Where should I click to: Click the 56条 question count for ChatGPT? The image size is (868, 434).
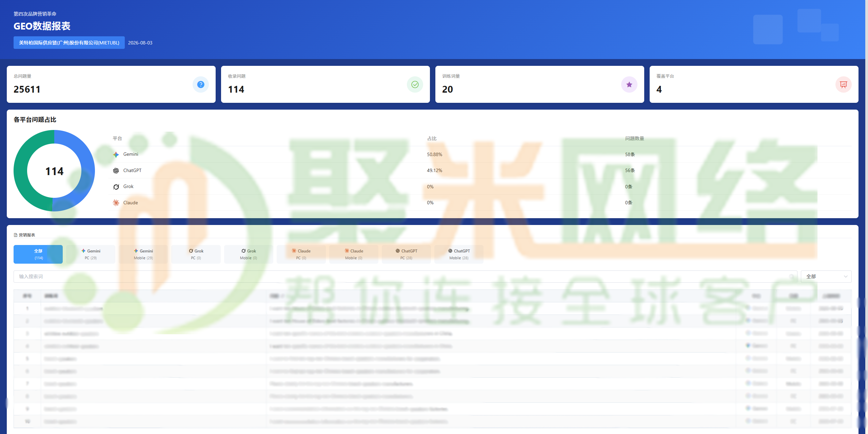tap(630, 170)
